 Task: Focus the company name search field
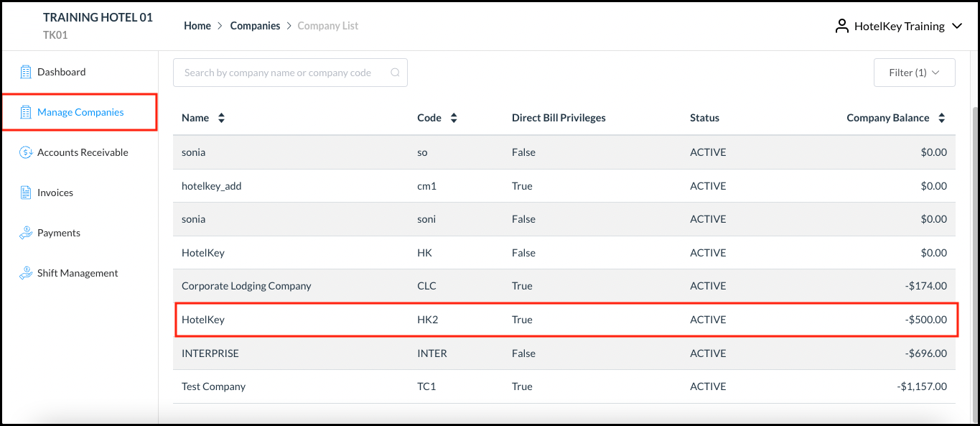[280, 73]
